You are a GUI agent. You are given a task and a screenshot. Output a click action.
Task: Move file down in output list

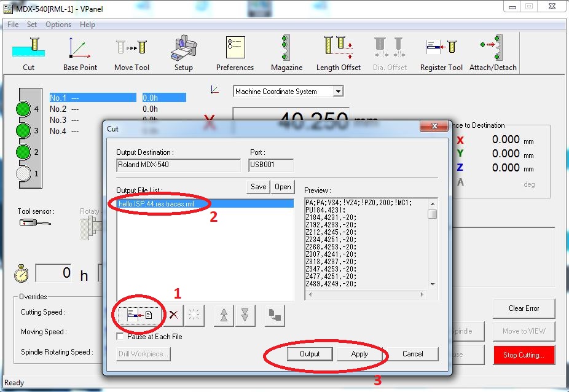coord(245,315)
